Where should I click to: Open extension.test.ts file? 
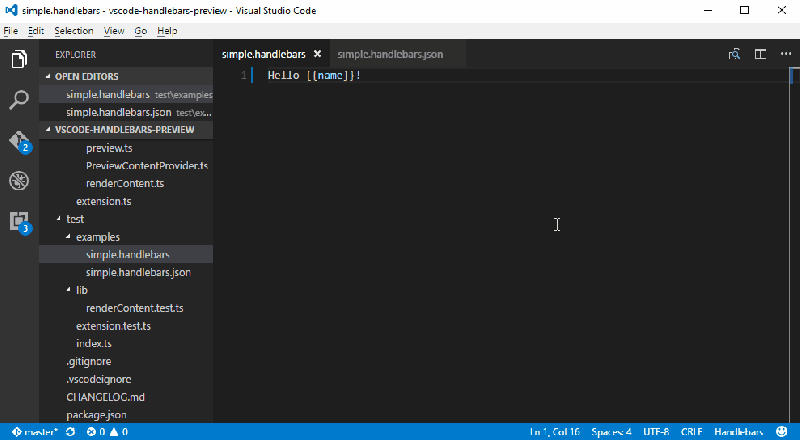[x=113, y=326]
